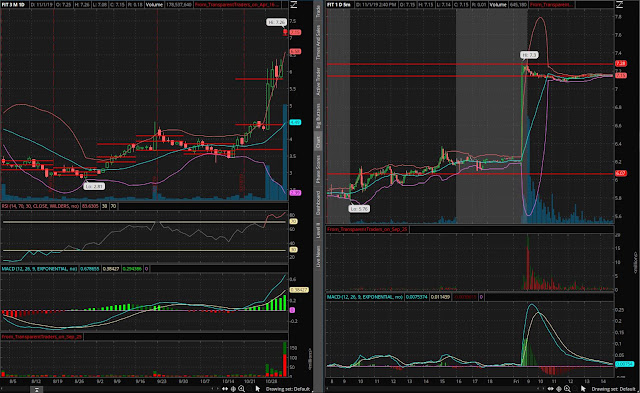The width and height of the screenshot is (640, 393).
Task: Click the right chart's expand-arrows icon
Action: [551, 389]
